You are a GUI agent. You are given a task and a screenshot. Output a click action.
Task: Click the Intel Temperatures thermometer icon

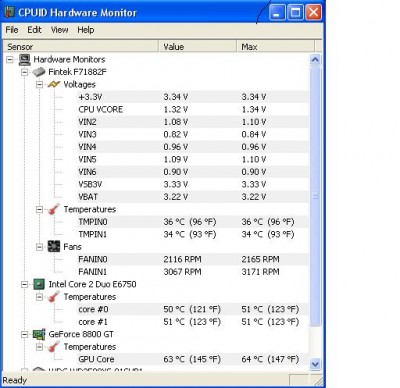(x=54, y=297)
